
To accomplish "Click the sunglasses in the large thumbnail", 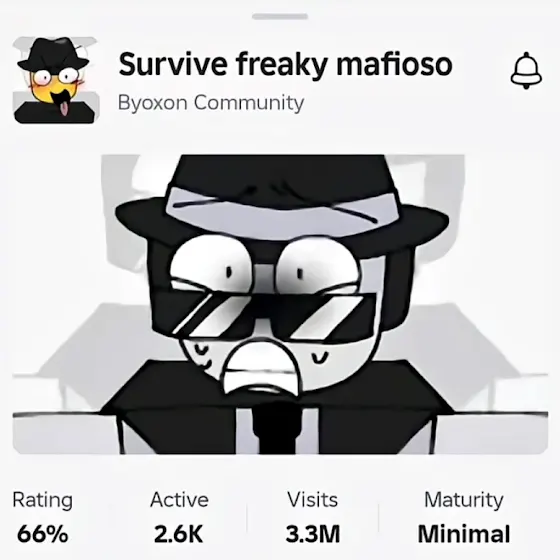I will pos(264,313).
